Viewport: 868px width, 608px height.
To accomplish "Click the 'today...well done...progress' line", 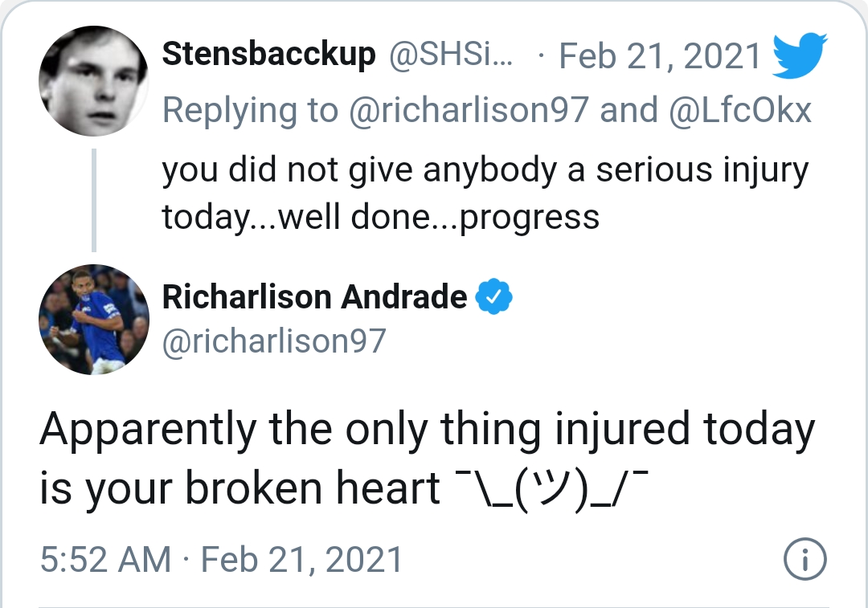I will [x=381, y=216].
